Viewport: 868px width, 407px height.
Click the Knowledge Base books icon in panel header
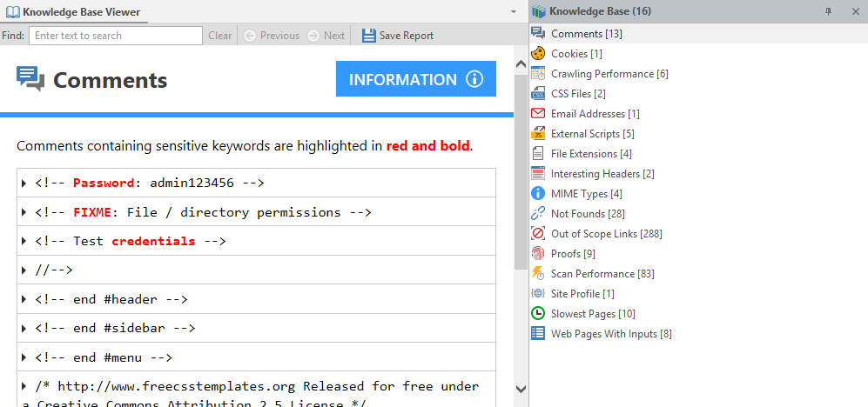point(539,11)
